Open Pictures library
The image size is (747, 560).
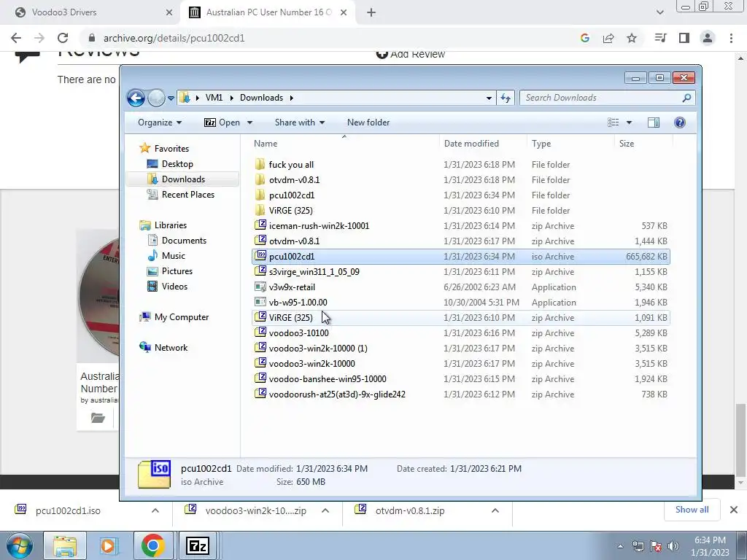[177, 271]
